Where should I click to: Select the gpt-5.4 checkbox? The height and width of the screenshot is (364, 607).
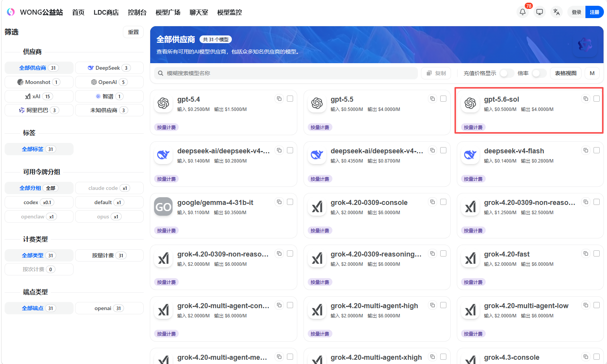pos(290,99)
